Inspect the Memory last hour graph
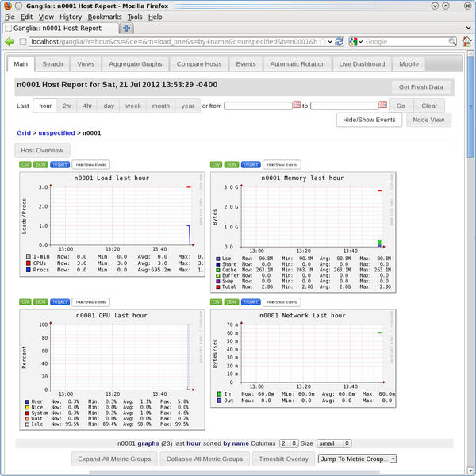Image resolution: width=476 pixels, height=476 pixels. coord(251,164)
